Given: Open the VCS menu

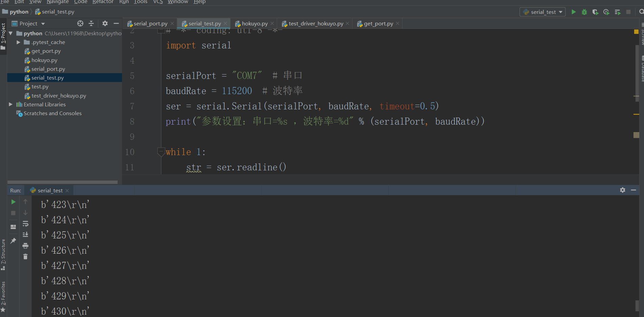Looking at the screenshot, I should (x=158, y=2).
